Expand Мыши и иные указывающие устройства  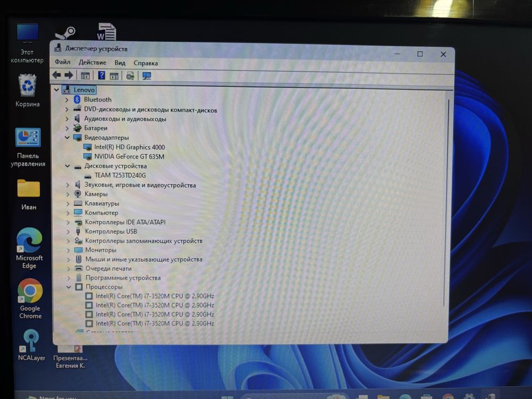[69, 259]
